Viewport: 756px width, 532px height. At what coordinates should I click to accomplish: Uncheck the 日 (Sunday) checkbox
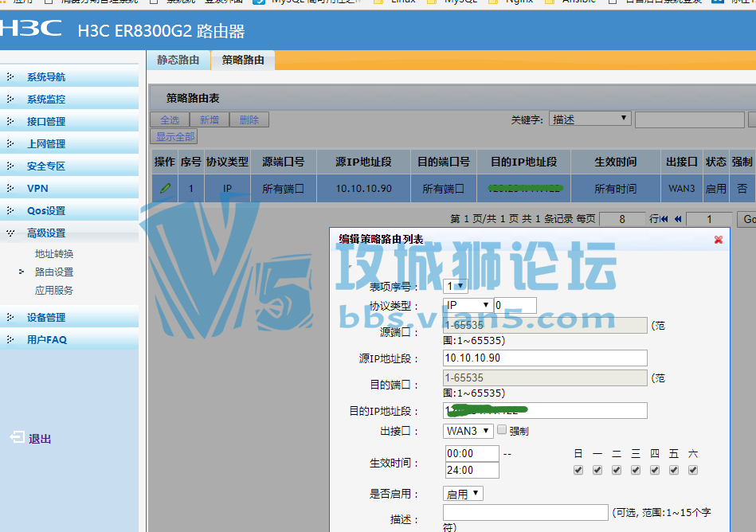click(x=578, y=470)
